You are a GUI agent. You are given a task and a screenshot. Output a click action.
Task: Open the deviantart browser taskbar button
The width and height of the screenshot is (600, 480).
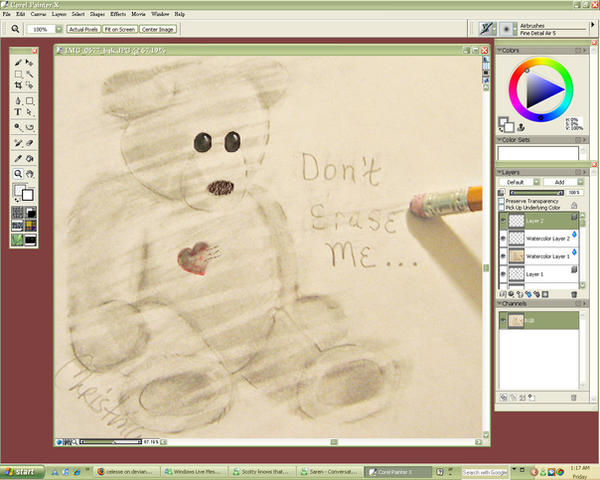click(x=126, y=472)
